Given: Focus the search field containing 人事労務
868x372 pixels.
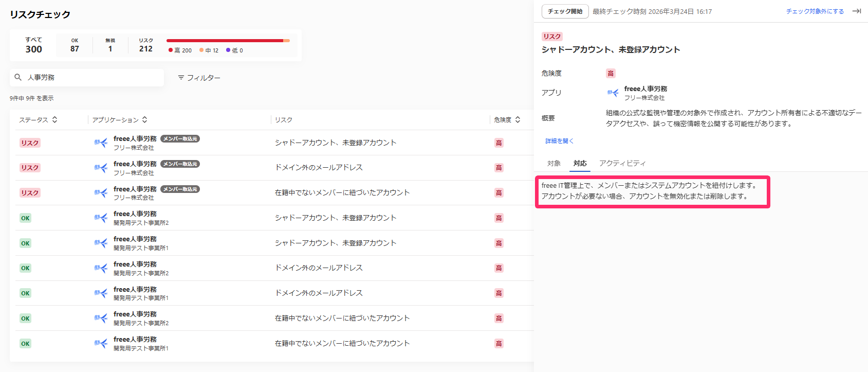Looking at the screenshot, I should pyautogui.click(x=87, y=77).
